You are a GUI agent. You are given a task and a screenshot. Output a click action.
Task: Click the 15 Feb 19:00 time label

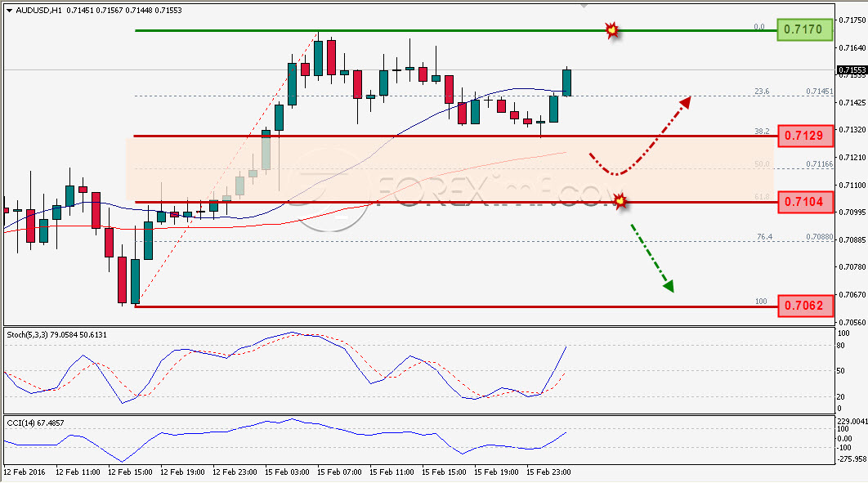[x=496, y=472]
